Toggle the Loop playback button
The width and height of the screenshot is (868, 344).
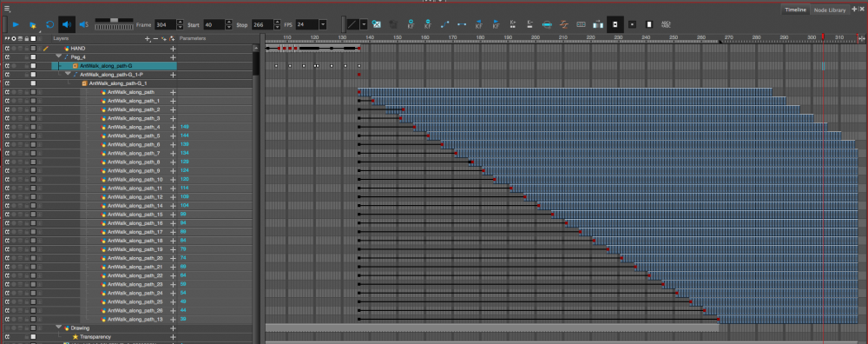click(x=49, y=25)
